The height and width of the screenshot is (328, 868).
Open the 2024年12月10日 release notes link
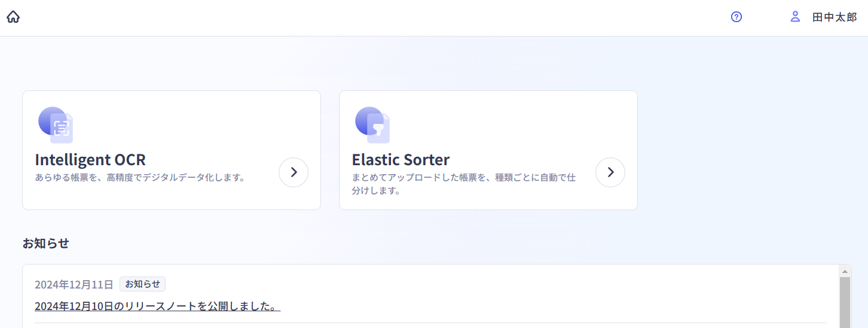click(157, 306)
